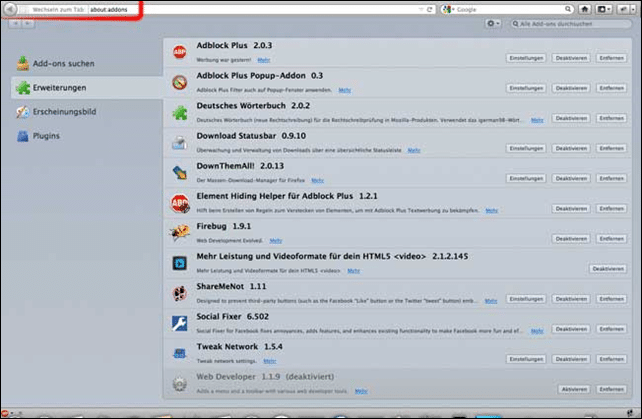
Task: Open the bookmarks toolbar button dropdown
Action: pos(604,9)
